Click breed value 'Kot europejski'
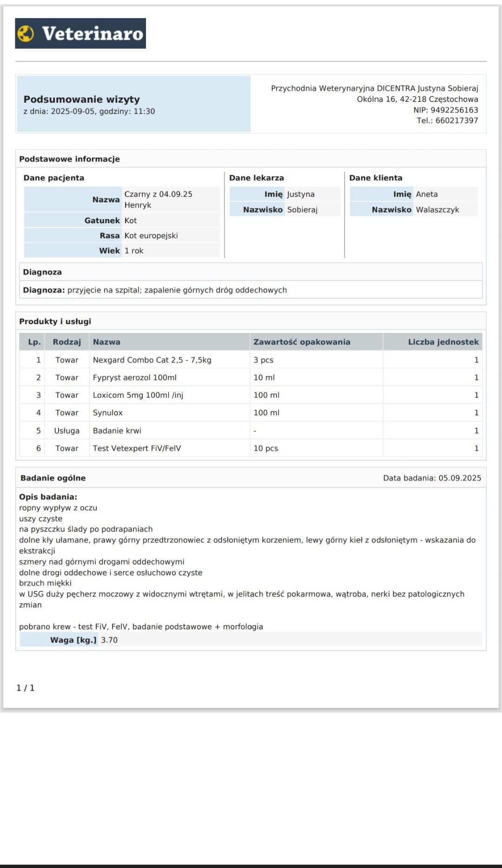This screenshot has height=868, width=502. coord(151,235)
